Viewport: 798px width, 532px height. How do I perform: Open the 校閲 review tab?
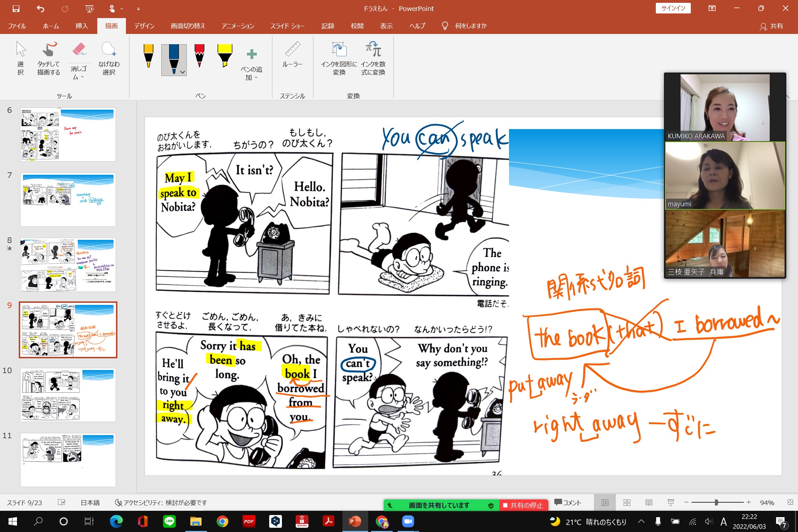point(357,26)
